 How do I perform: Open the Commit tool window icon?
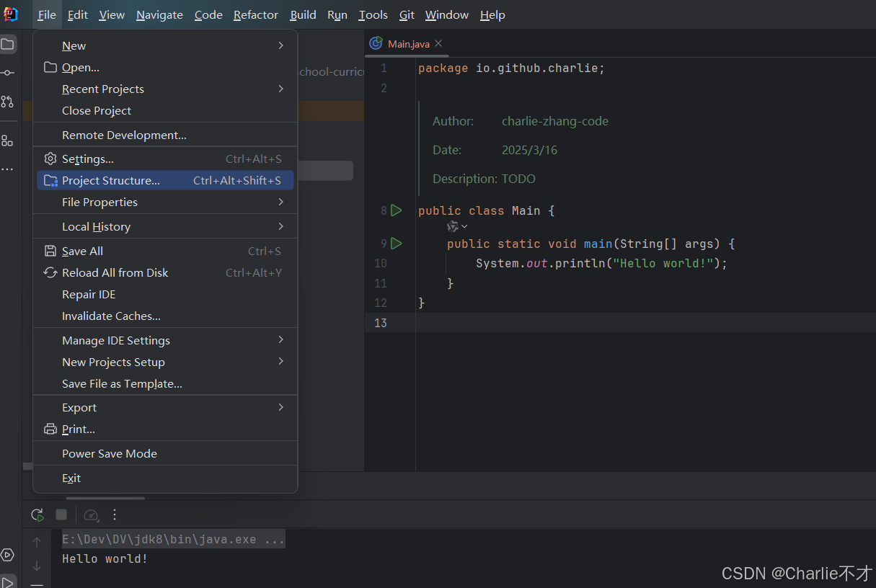7,73
